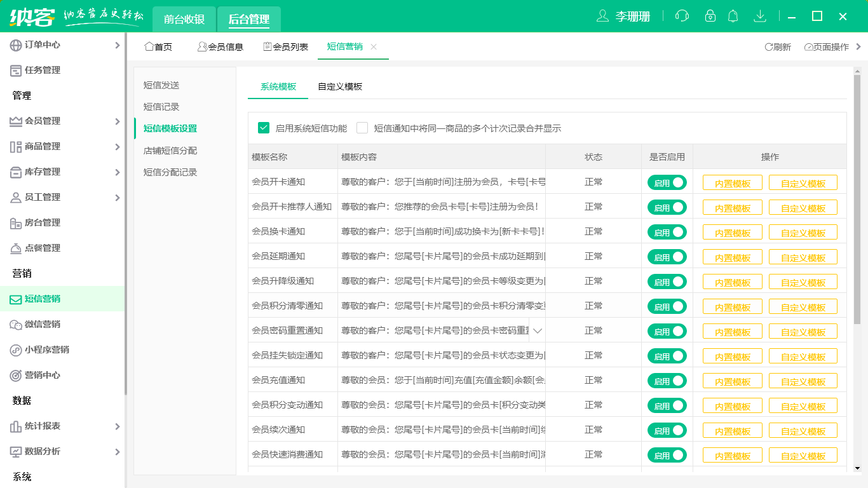
Task: Open the 页面操作 tab bar arrow
Action: coord(859,46)
